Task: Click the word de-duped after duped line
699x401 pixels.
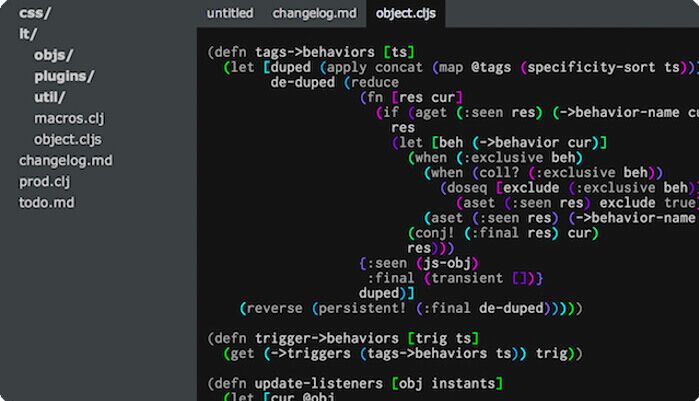Action: point(303,82)
